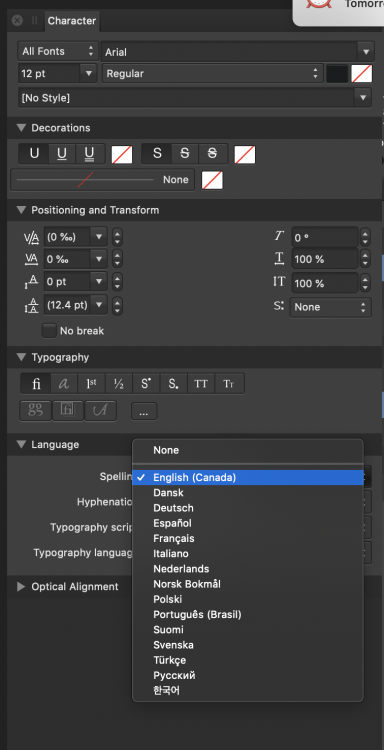
Task: Choose Polski from language list
Action: tap(248, 599)
